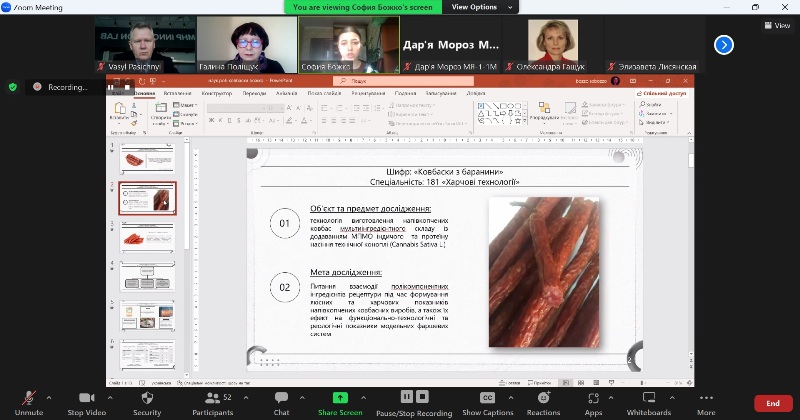Open Zoom Apps
The width and height of the screenshot is (800, 420).
[593, 399]
